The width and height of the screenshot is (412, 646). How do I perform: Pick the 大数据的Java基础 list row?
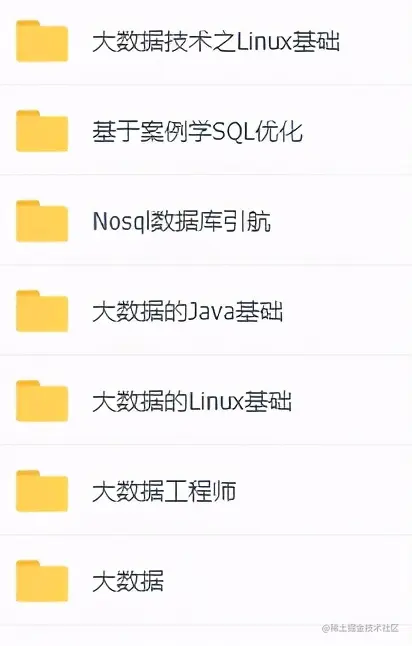(206, 310)
